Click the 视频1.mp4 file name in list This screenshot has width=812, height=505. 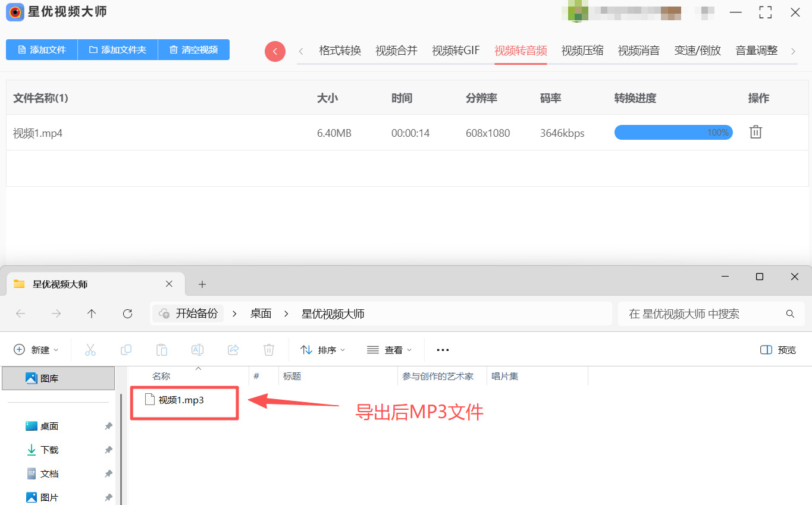pos(37,133)
